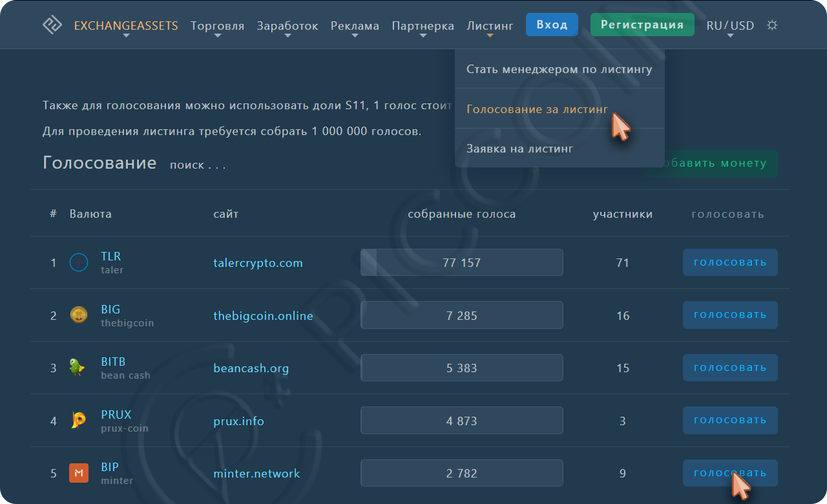Click the BIP currency ticker
Viewport: 827px width, 504px height.
(x=110, y=467)
